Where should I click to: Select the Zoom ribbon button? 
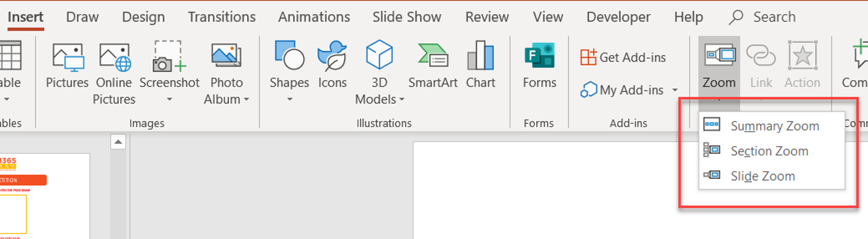tap(719, 66)
